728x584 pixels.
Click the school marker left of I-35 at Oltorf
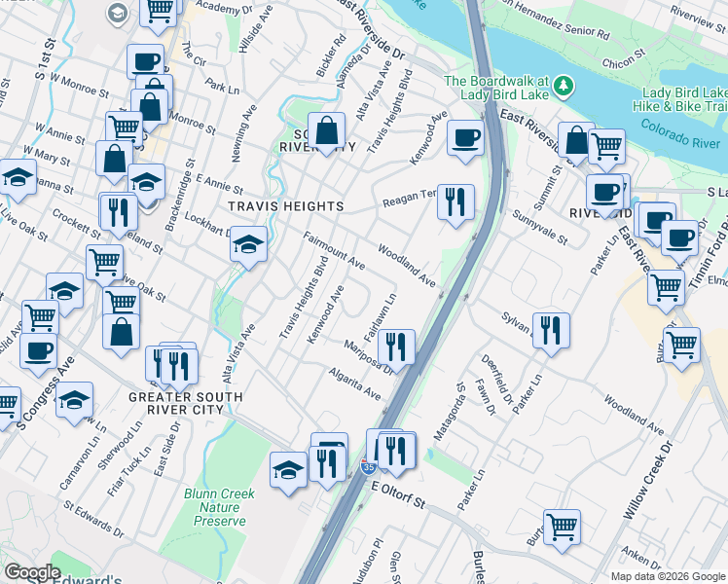(x=288, y=471)
